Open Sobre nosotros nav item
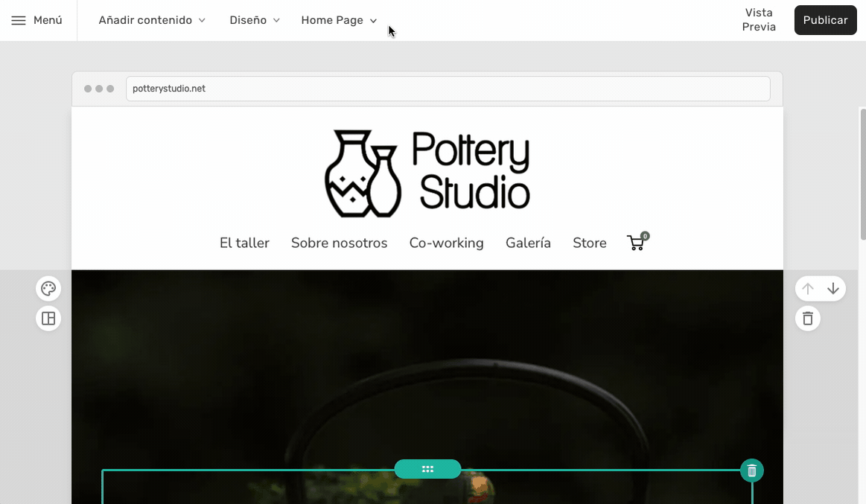This screenshot has height=504, width=866. 339,243
